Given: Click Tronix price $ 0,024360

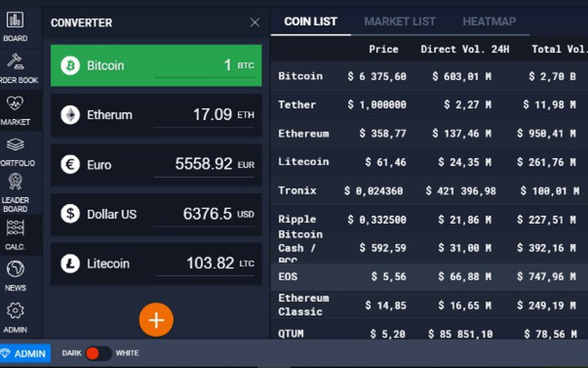Looking at the screenshot, I should point(374,191).
